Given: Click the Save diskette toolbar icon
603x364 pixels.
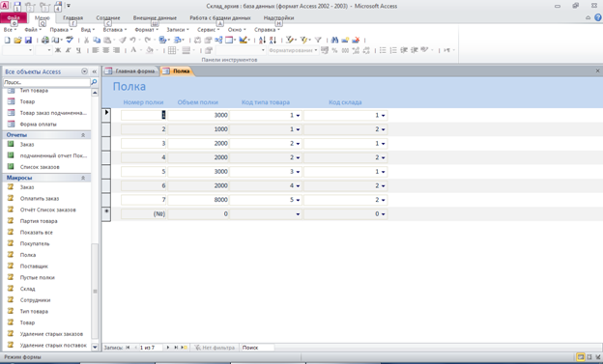Looking at the screenshot, I should click(x=28, y=40).
